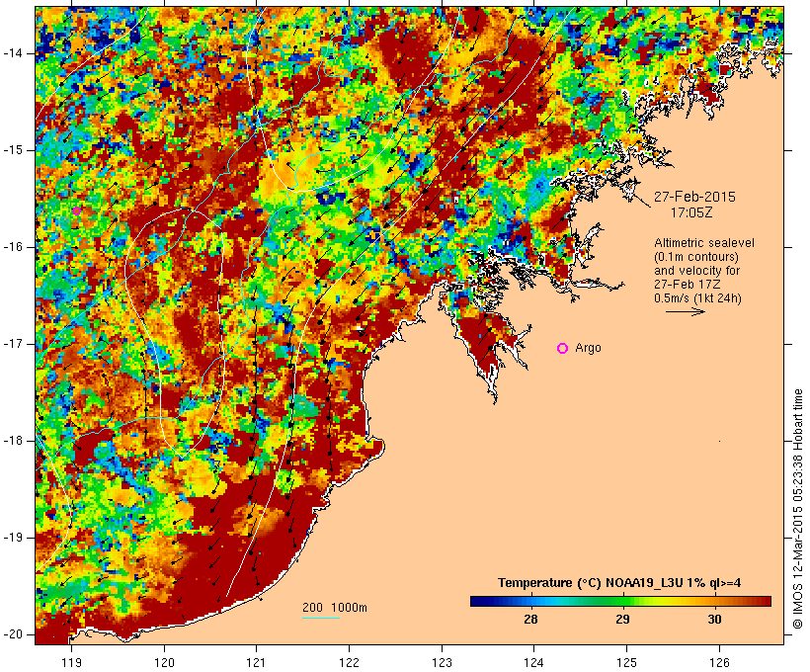This screenshot has width=810, height=672.
Task: Click the "0.5m/s (1kt 24h)" text
Action: [697, 298]
